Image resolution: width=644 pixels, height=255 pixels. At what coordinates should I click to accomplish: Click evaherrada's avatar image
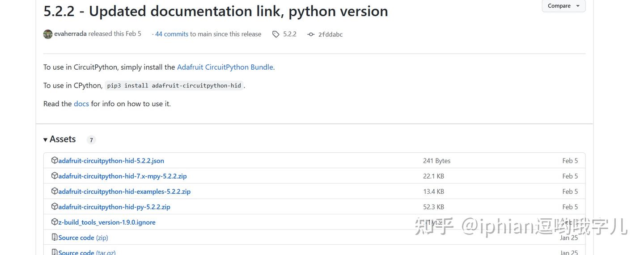click(x=48, y=34)
